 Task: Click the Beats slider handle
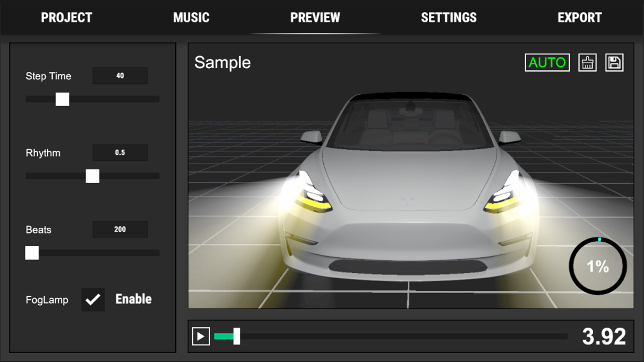click(x=32, y=254)
